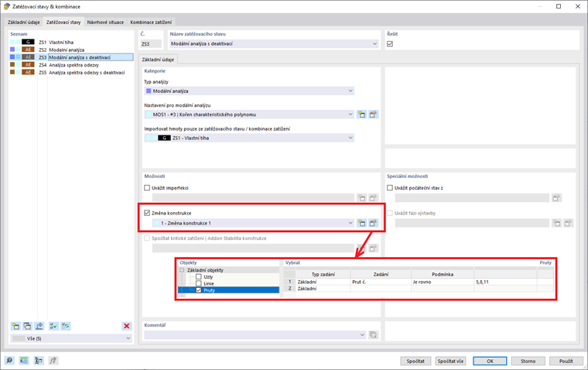This screenshot has height=370, width=588.
Task: Cancel with the Storno button
Action: coord(528,361)
